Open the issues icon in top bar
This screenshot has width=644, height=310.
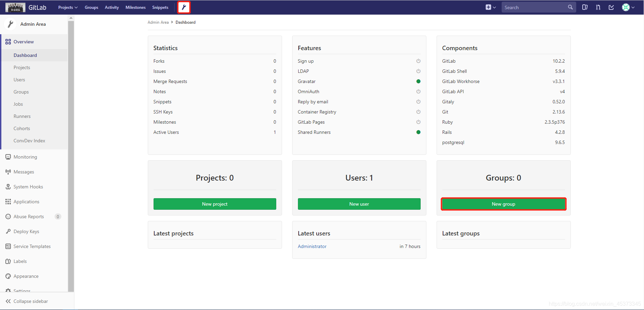pyautogui.click(x=585, y=7)
